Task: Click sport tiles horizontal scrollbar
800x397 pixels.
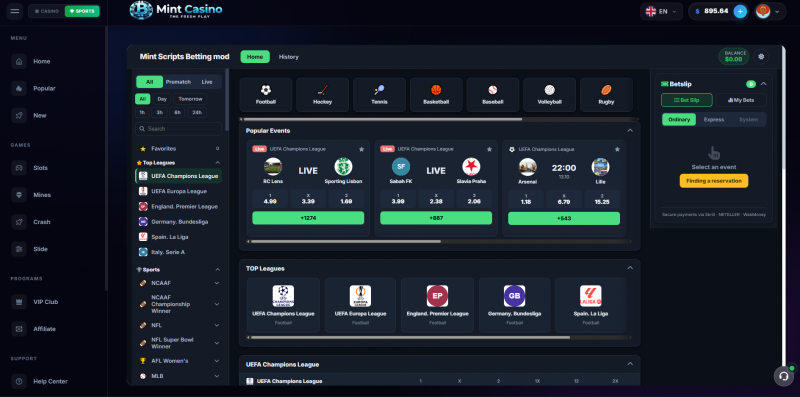Action: pyautogui.click(x=382, y=119)
